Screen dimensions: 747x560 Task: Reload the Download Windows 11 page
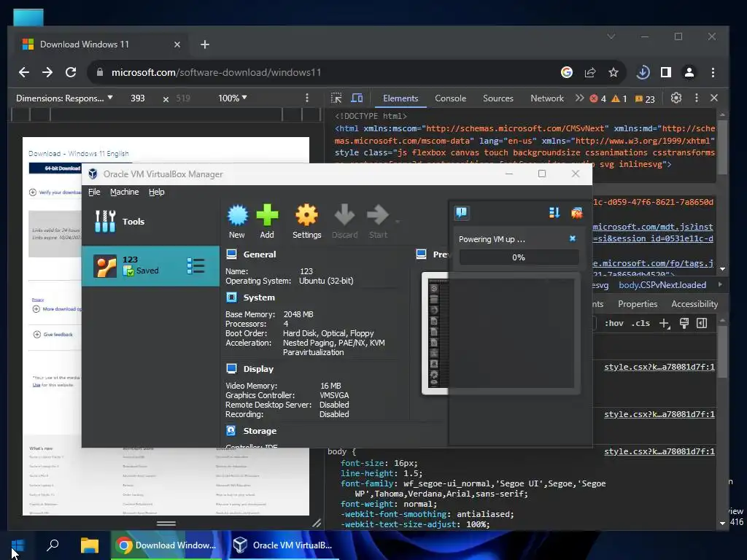pos(71,72)
